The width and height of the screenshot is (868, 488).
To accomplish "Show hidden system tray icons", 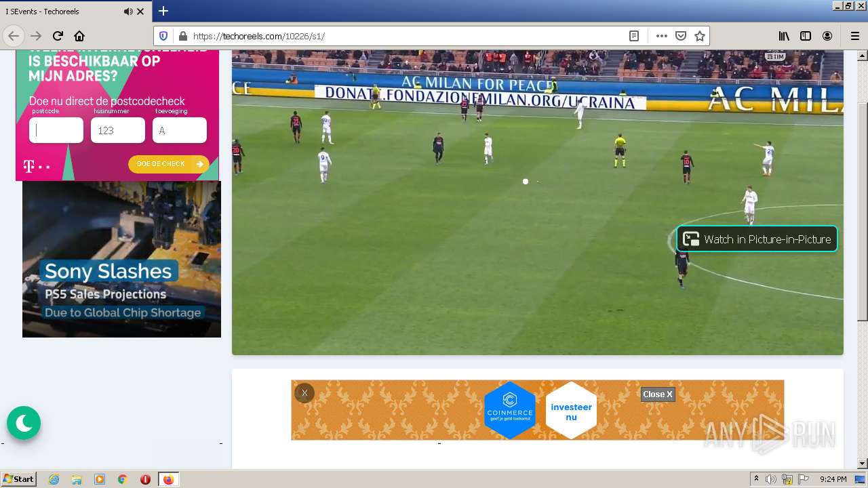I will click(x=756, y=479).
